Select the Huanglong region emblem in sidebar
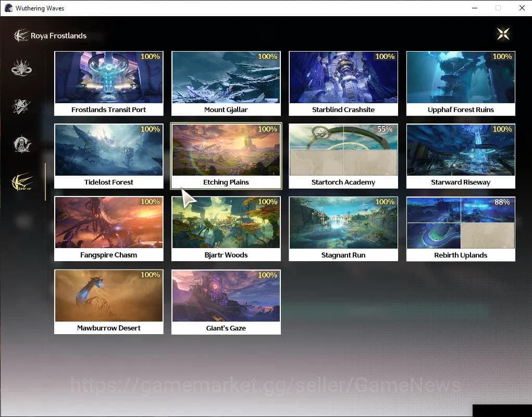 [22, 67]
